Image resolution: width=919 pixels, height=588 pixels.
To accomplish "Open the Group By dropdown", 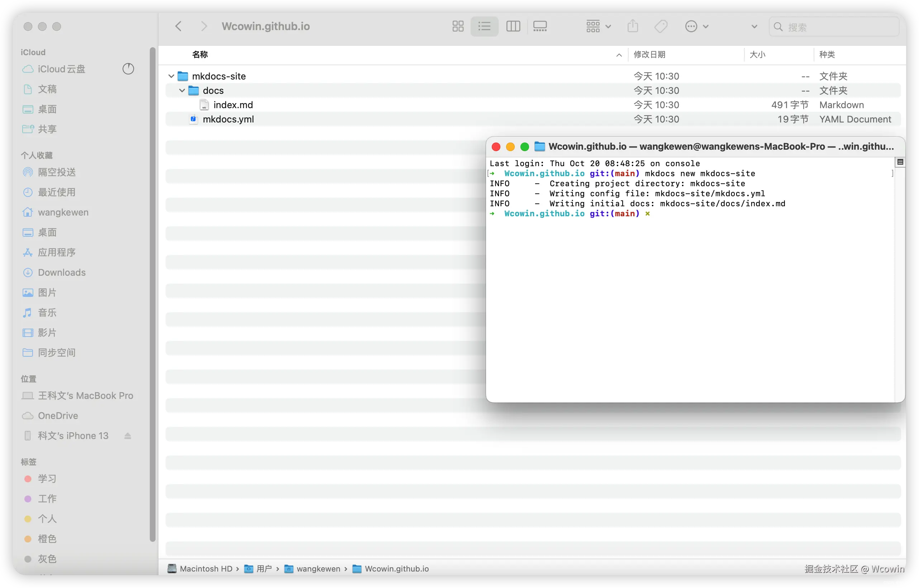I will (x=599, y=26).
